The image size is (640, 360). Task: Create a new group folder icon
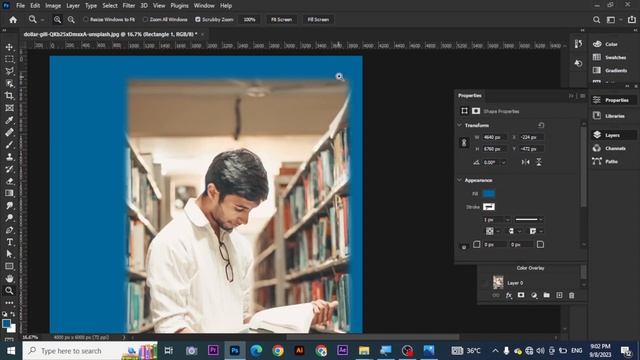pos(547,295)
